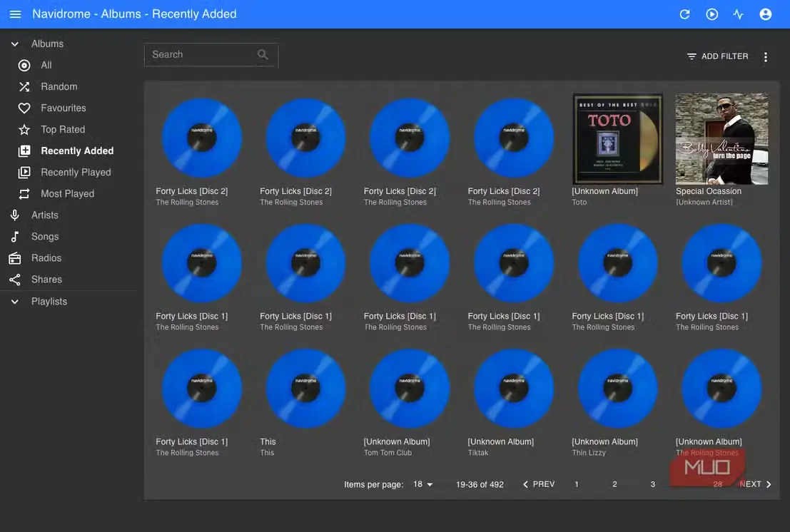Click the Shares share icon
The height and width of the screenshot is (532, 790).
pyautogui.click(x=14, y=280)
